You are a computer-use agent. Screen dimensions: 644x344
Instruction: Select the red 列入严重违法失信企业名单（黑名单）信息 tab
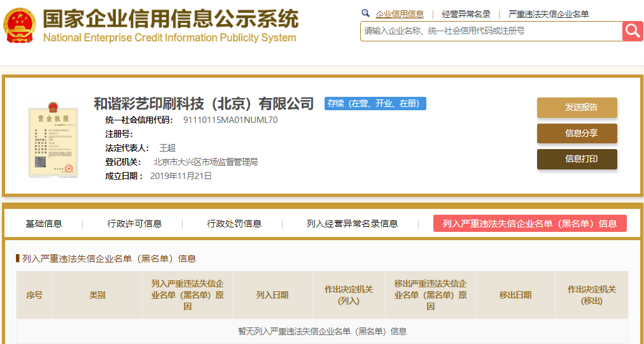click(530, 223)
